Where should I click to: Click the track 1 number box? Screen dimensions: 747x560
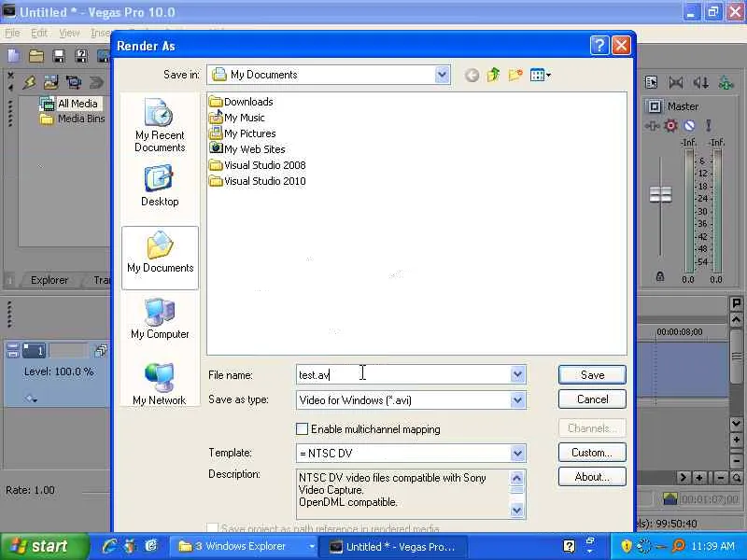[35, 352]
